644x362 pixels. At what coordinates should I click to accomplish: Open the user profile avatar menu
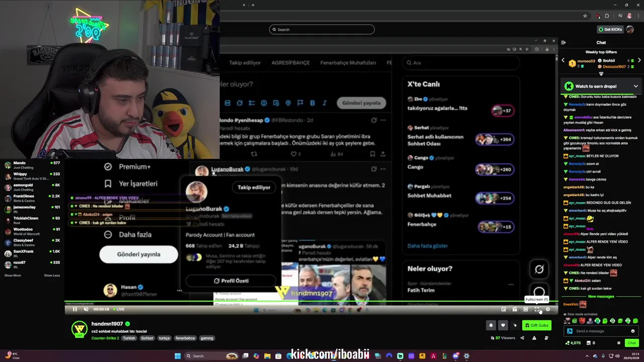tap(630, 29)
